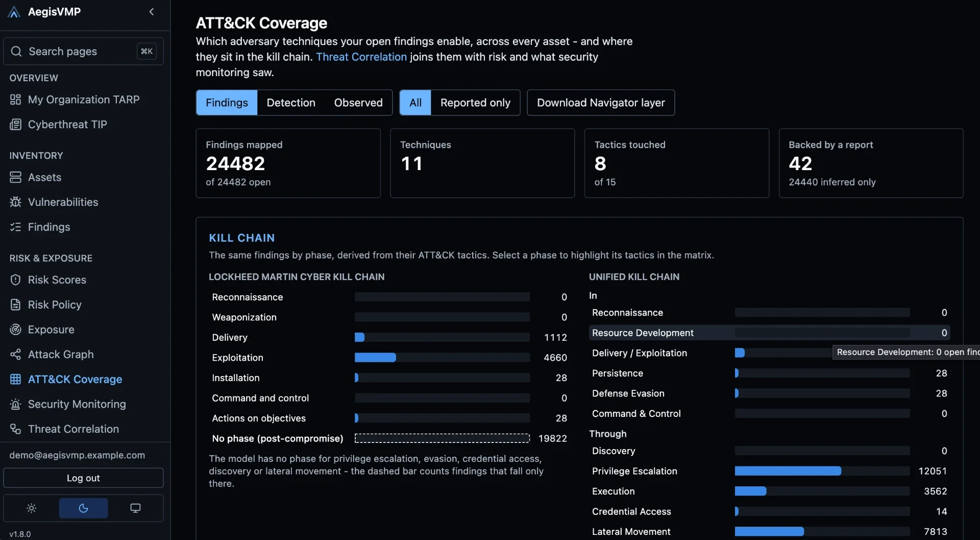Click the Threat Correlation link icon
This screenshot has width=980, height=540.
point(15,429)
